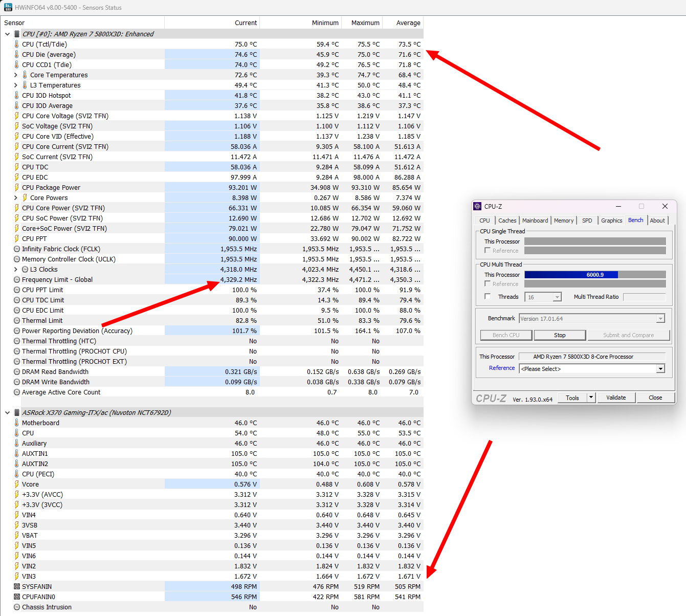This screenshot has height=616, width=686.
Task: Open the Reference processor Please Select dropdown
Action: 592,368
